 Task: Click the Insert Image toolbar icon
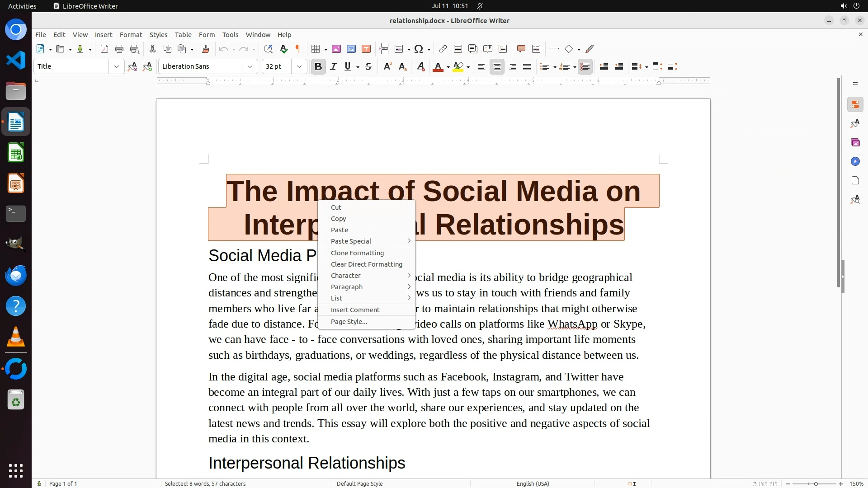click(x=336, y=49)
